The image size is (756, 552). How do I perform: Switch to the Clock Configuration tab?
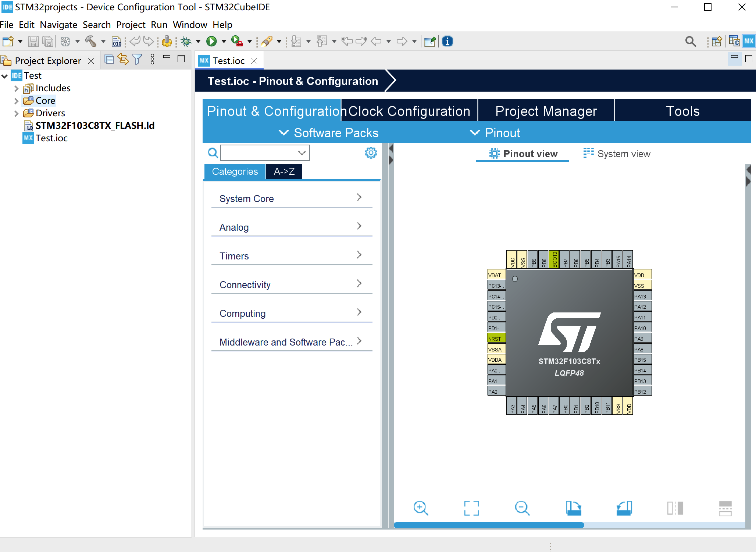tap(409, 110)
